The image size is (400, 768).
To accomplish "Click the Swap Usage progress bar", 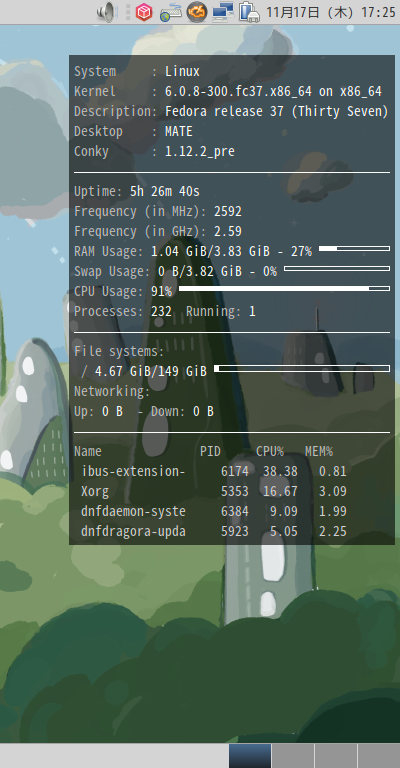I will point(337,268).
